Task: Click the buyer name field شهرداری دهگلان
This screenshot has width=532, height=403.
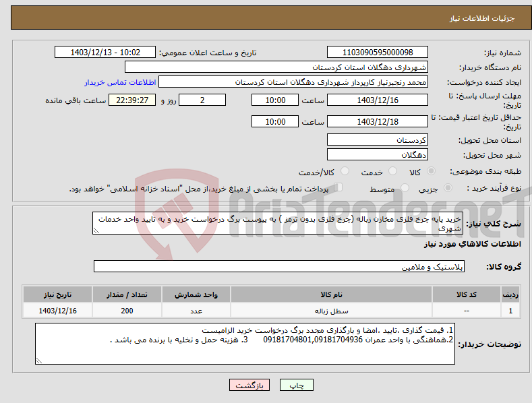Action: 276,67
